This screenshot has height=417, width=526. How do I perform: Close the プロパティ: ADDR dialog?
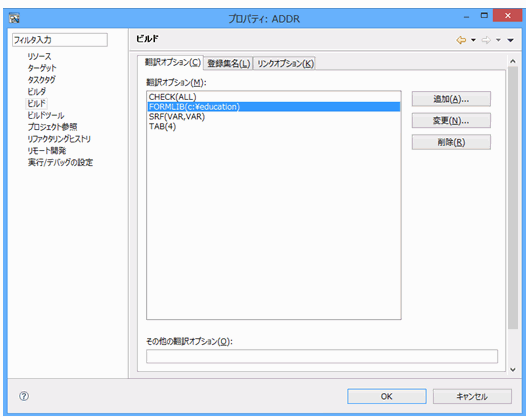508,15
